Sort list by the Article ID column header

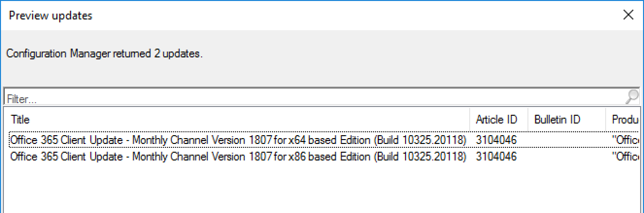point(496,120)
